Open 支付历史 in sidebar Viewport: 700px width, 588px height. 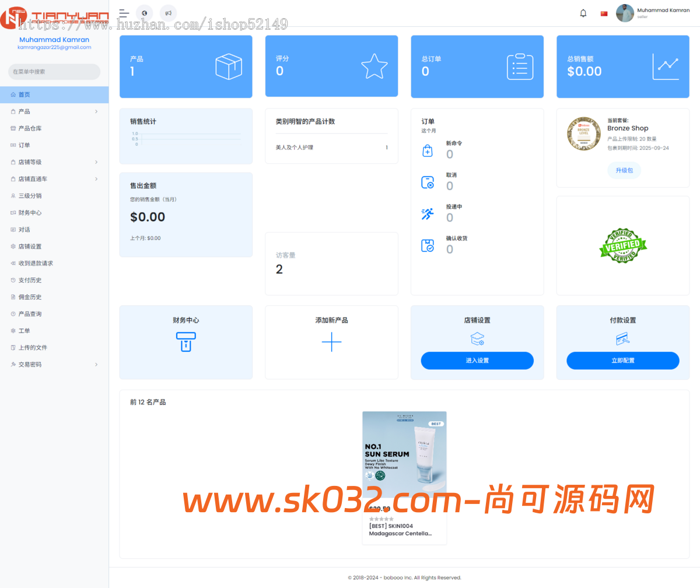54,281
